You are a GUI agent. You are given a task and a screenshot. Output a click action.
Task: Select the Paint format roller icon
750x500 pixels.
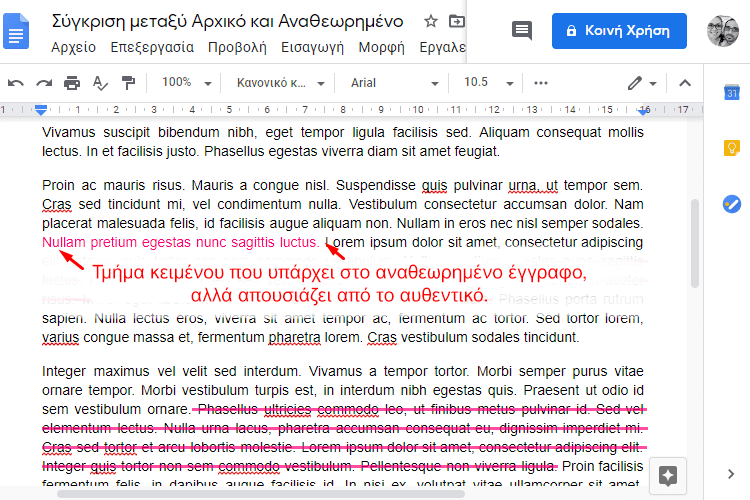point(128,83)
